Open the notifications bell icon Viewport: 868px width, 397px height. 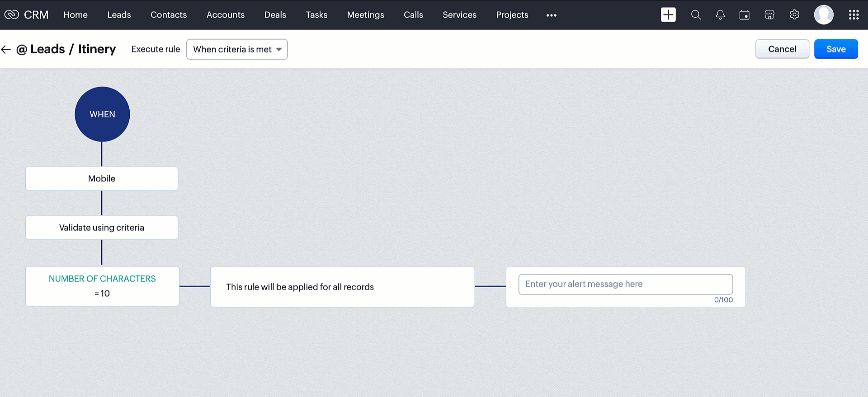pyautogui.click(x=720, y=15)
